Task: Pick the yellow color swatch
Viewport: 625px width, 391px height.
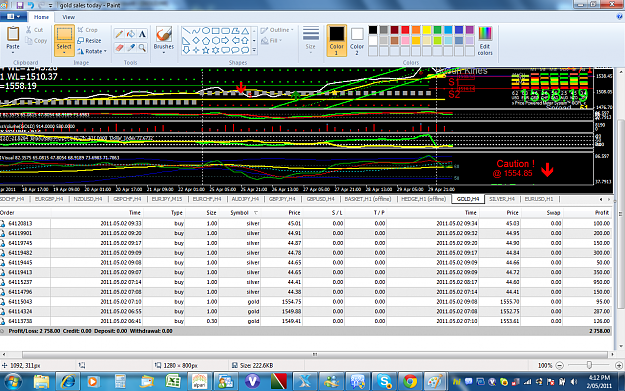Action: click(426, 30)
